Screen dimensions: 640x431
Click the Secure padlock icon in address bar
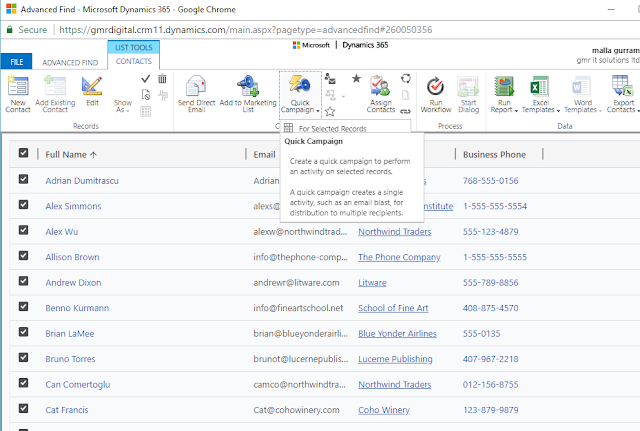coord(9,30)
